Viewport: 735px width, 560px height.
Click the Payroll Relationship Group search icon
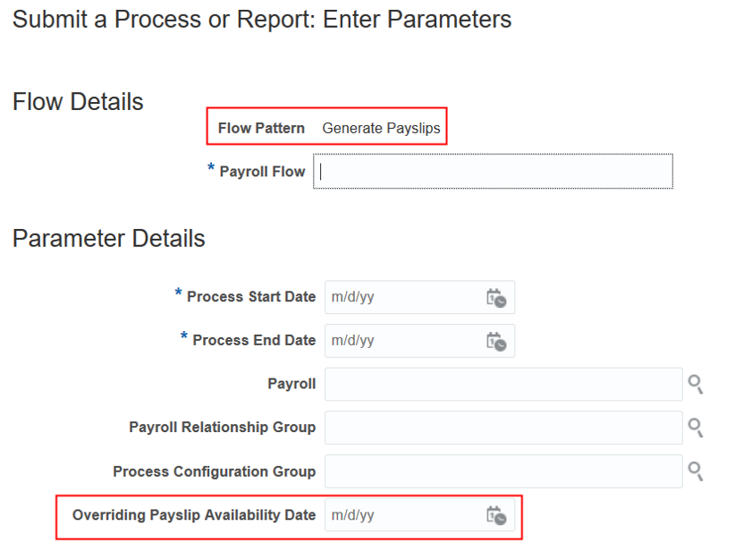tap(695, 428)
